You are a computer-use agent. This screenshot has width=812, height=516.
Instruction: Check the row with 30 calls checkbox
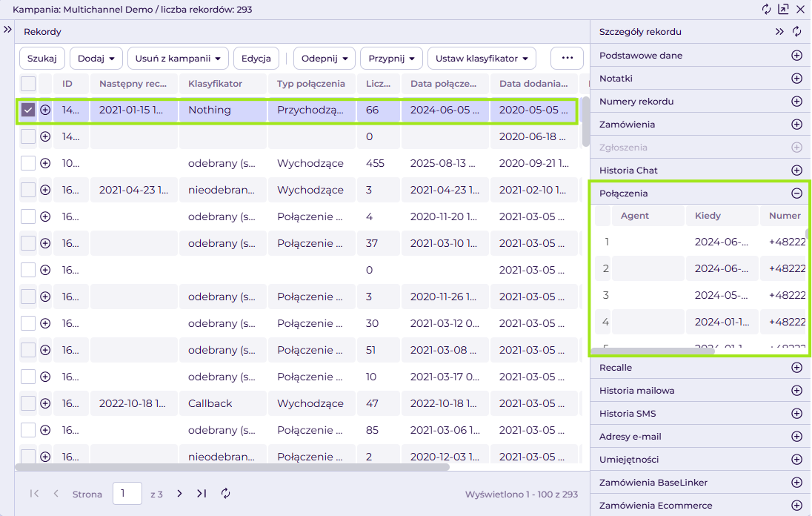click(x=28, y=323)
